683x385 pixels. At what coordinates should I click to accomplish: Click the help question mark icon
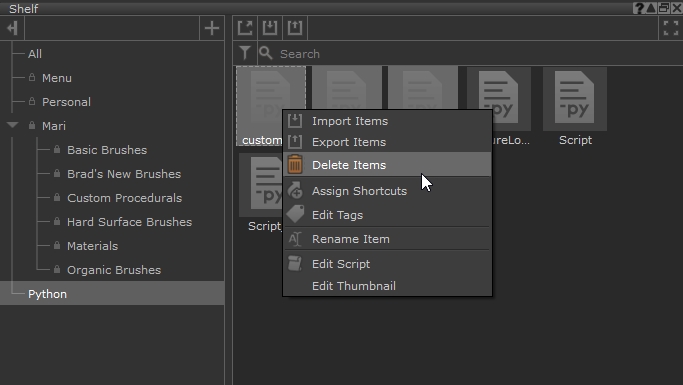(639, 8)
